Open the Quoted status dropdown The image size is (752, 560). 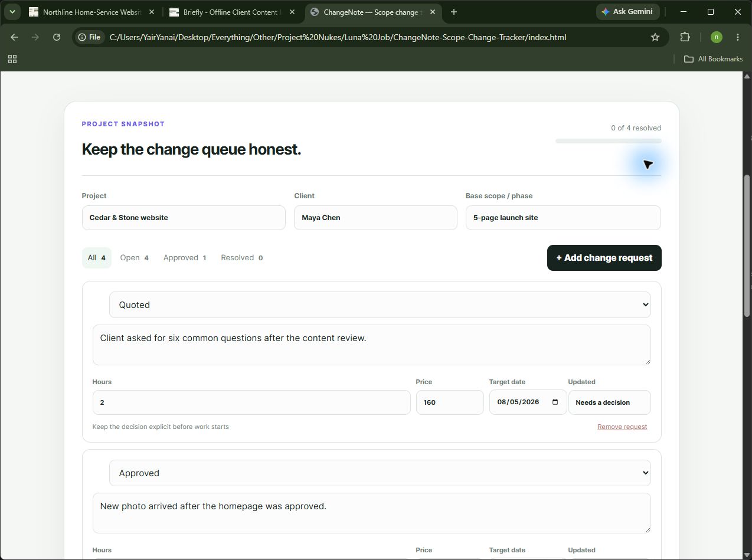click(x=380, y=305)
